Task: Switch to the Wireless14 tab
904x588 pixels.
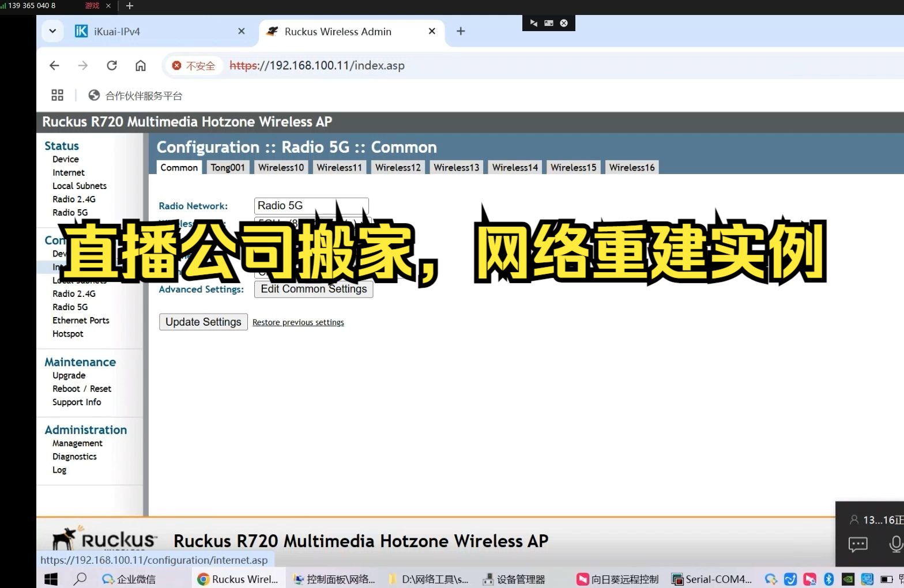Action: tap(515, 167)
